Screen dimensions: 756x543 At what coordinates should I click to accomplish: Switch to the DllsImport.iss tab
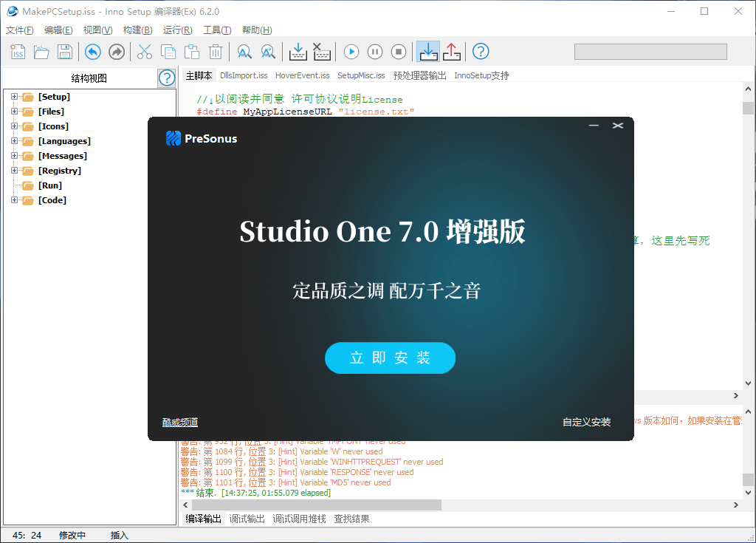tap(244, 76)
